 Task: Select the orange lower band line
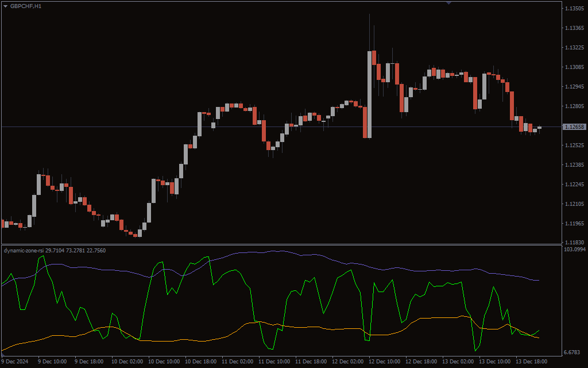172,340
